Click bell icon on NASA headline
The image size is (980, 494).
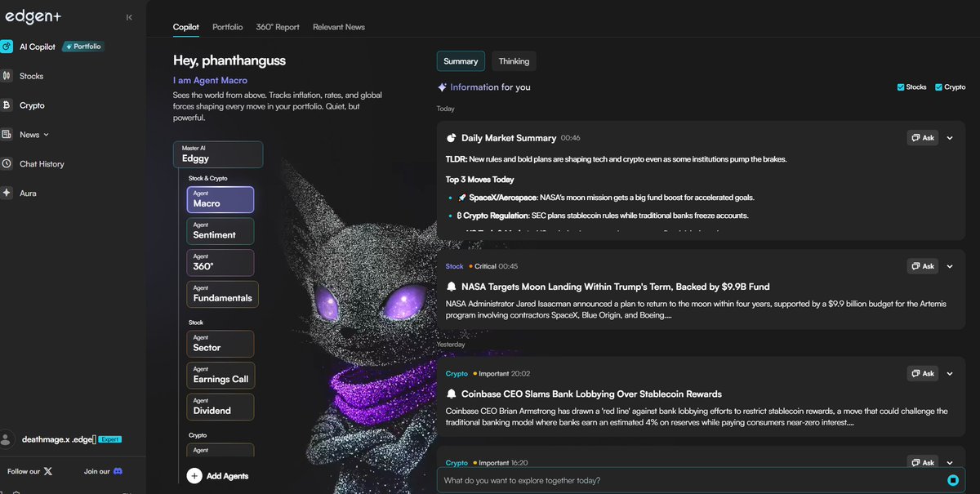pyautogui.click(x=452, y=287)
